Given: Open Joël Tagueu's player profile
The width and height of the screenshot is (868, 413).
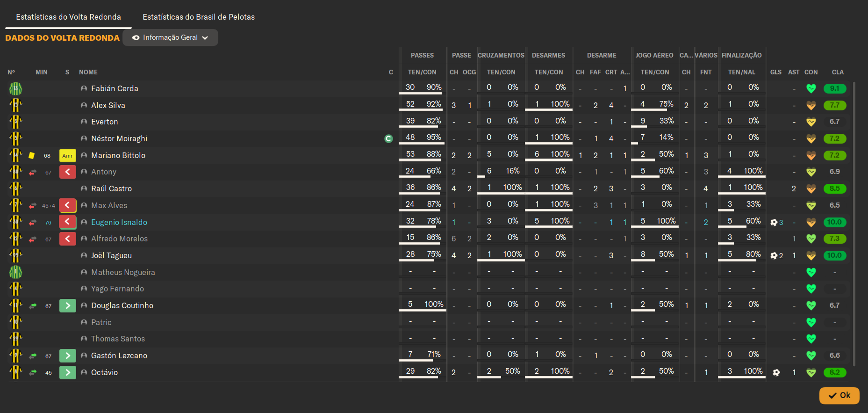Looking at the screenshot, I should coord(111,255).
